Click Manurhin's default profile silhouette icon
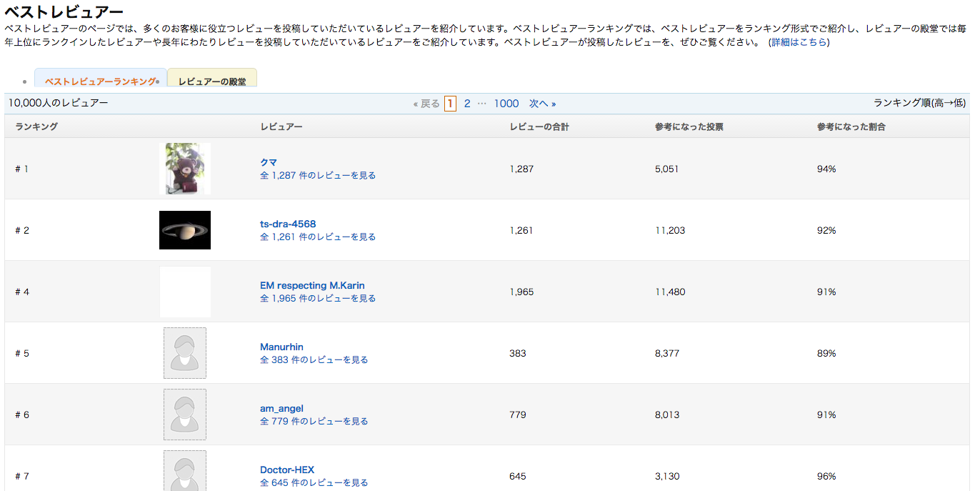 185,353
